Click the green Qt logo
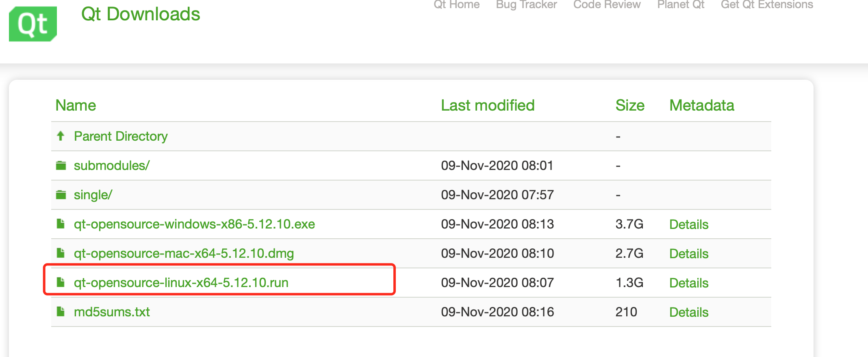 (33, 24)
